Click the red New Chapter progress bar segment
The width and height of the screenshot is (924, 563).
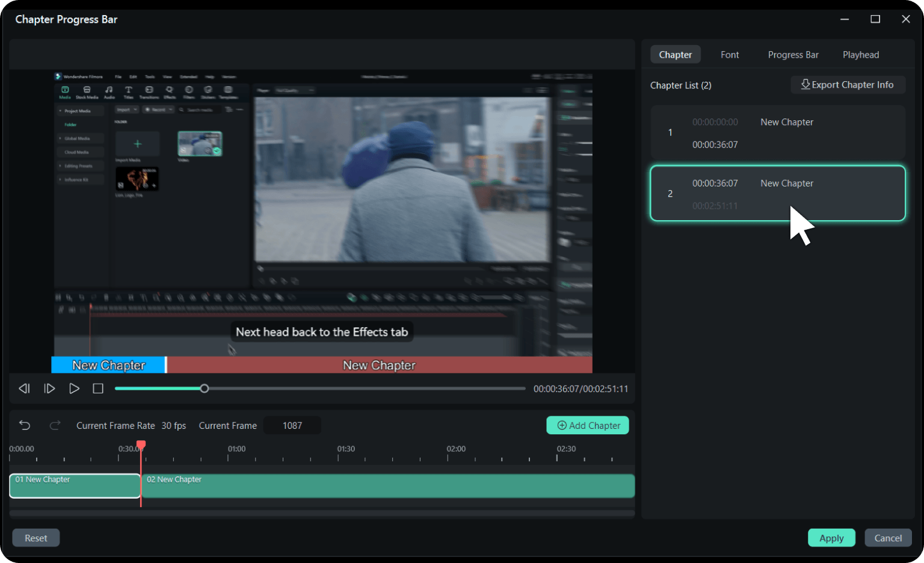(380, 365)
